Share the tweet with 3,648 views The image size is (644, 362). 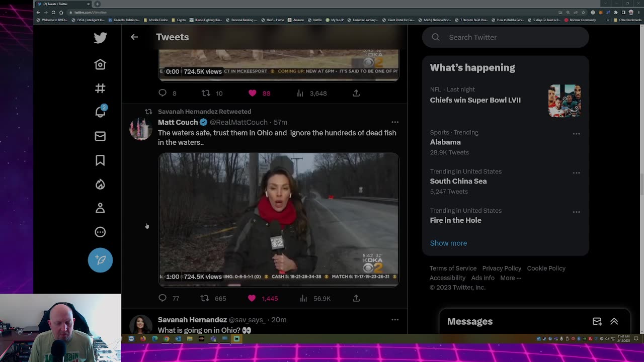pos(356,93)
